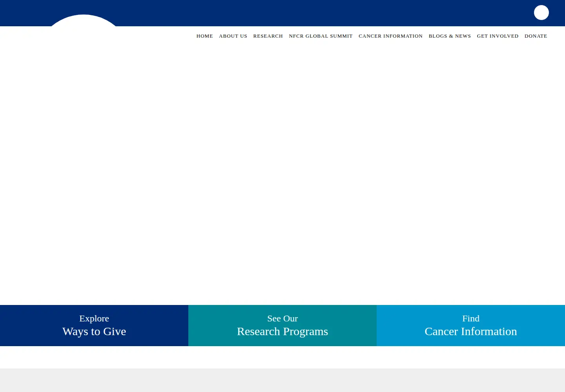Open the NFCR GLOBAL SUMMIT menu item
The width and height of the screenshot is (565, 392).
tap(321, 36)
